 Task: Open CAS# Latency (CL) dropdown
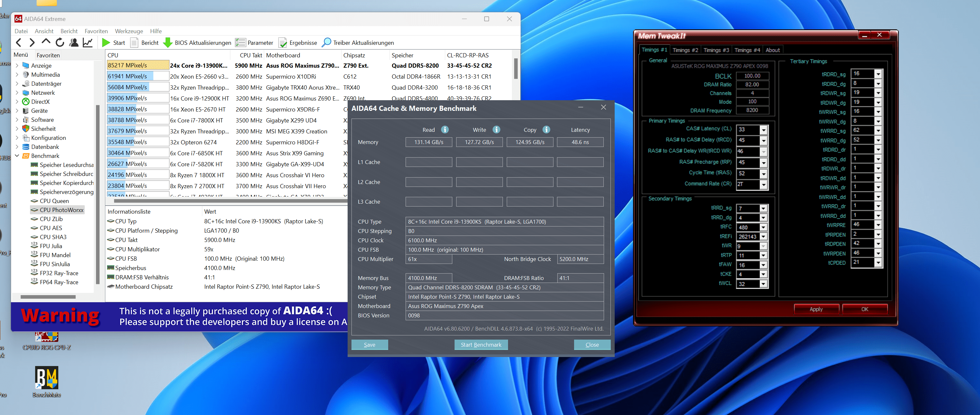(763, 130)
